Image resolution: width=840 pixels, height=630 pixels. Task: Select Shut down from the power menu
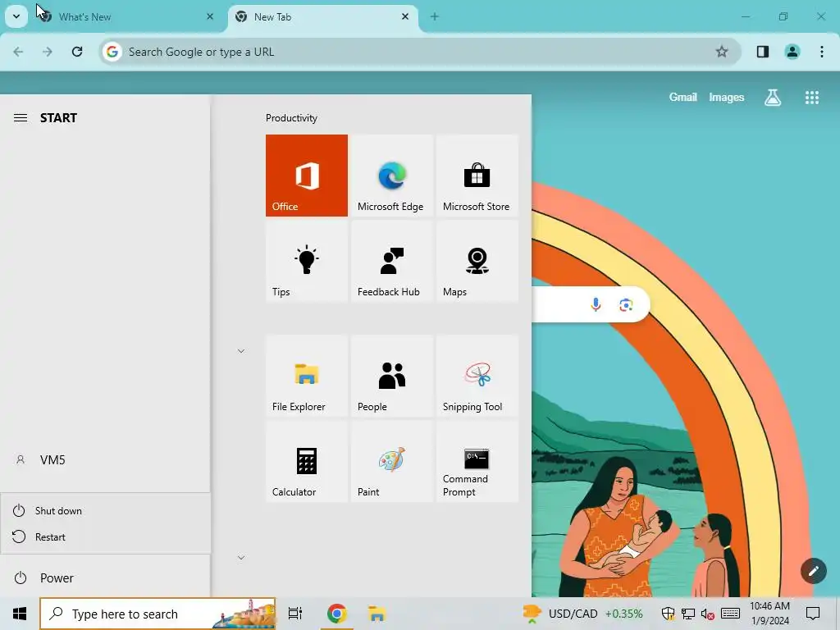pyautogui.click(x=106, y=510)
